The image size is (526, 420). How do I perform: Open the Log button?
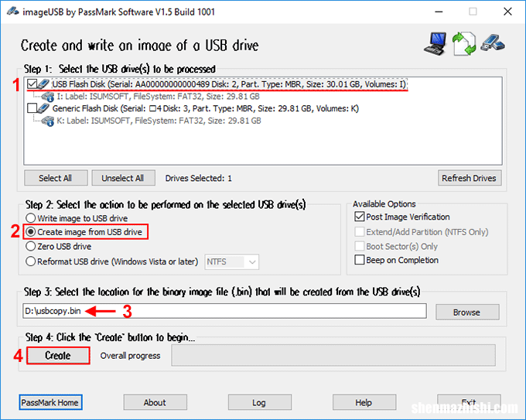[260, 402]
